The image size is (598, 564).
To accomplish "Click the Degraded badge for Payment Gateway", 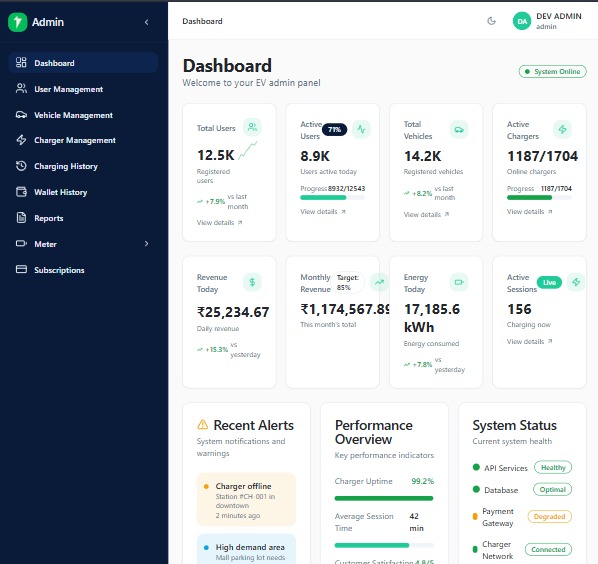I will click(550, 517).
